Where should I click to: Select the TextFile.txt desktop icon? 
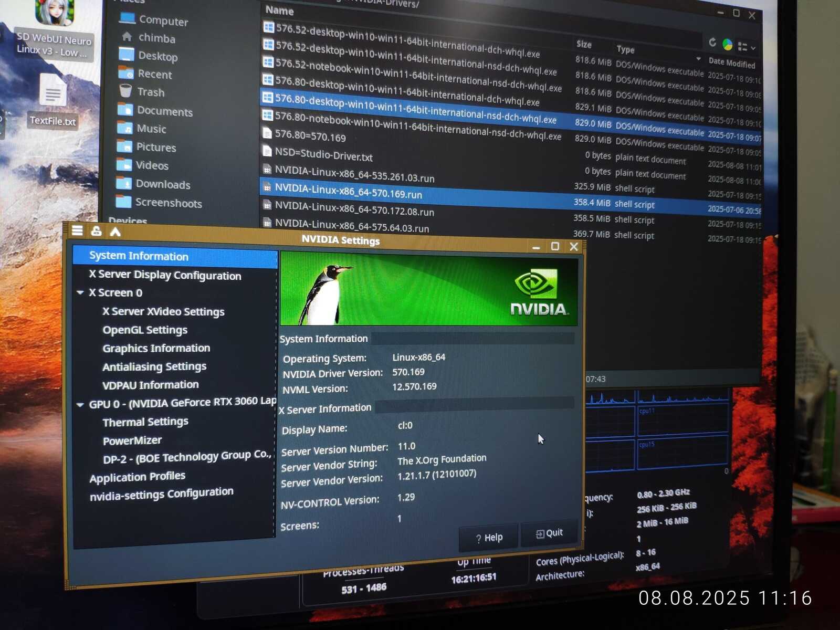click(52, 101)
